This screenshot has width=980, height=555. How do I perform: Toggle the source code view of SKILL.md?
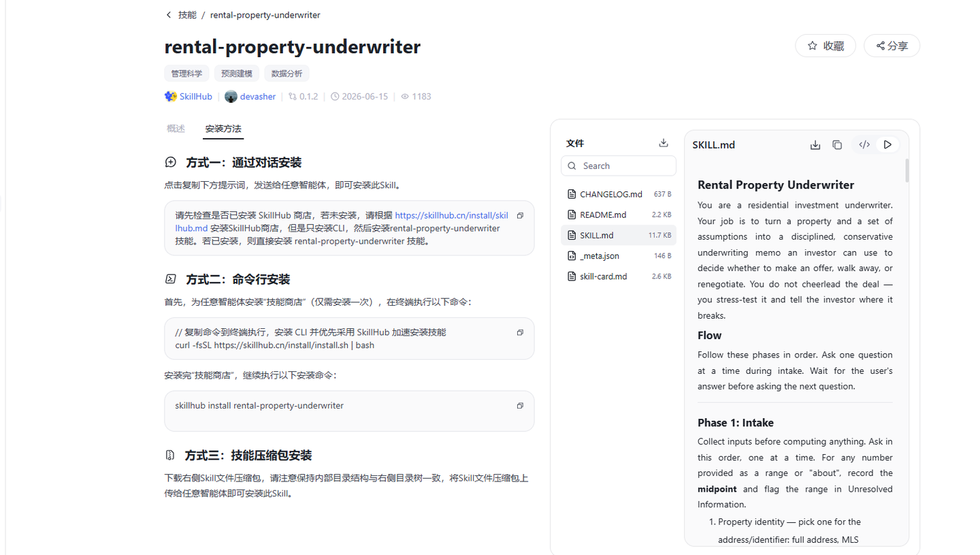point(864,144)
